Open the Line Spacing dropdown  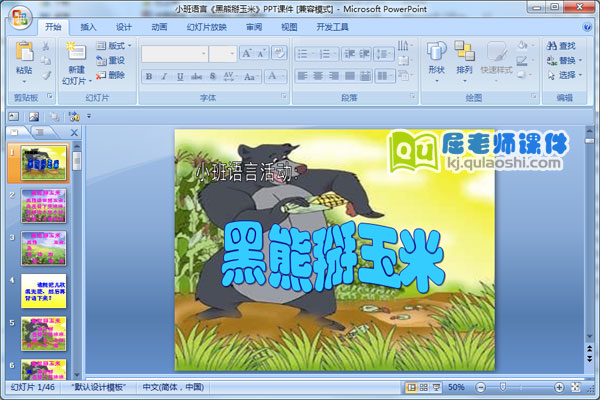pos(384,54)
